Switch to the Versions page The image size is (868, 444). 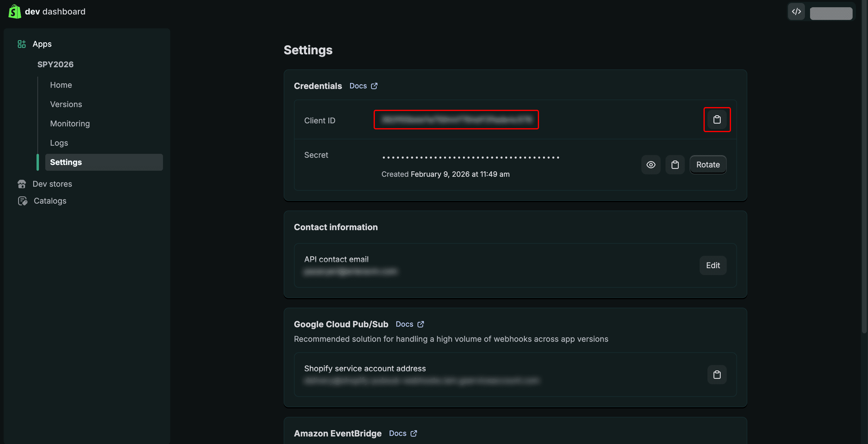[x=66, y=104]
